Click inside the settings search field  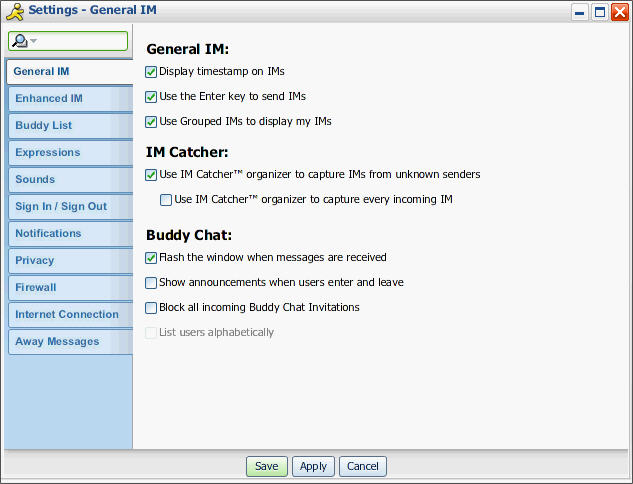[80, 41]
